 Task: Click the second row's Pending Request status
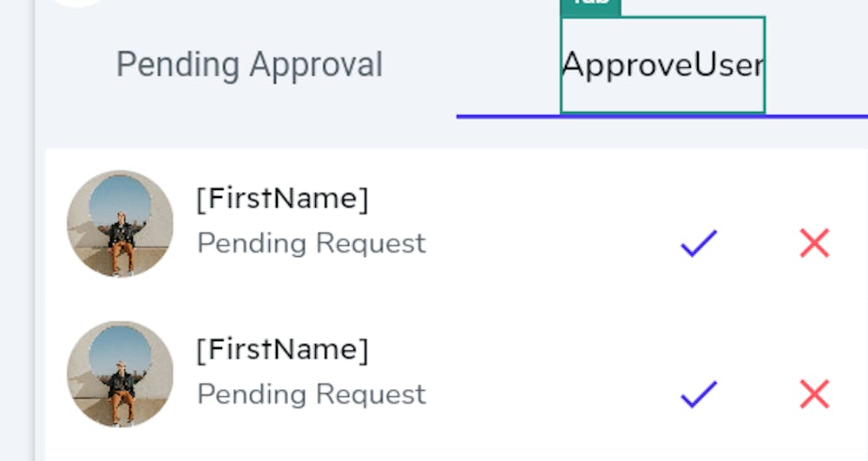click(311, 394)
